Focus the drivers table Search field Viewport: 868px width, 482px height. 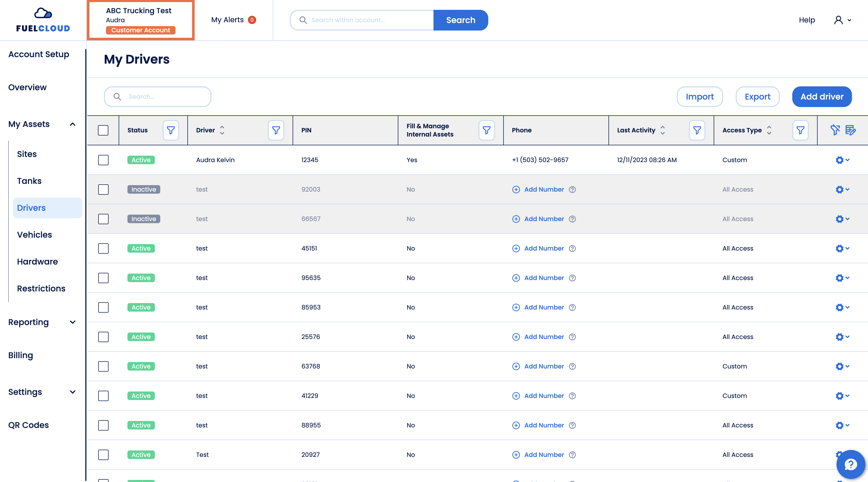click(157, 97)
